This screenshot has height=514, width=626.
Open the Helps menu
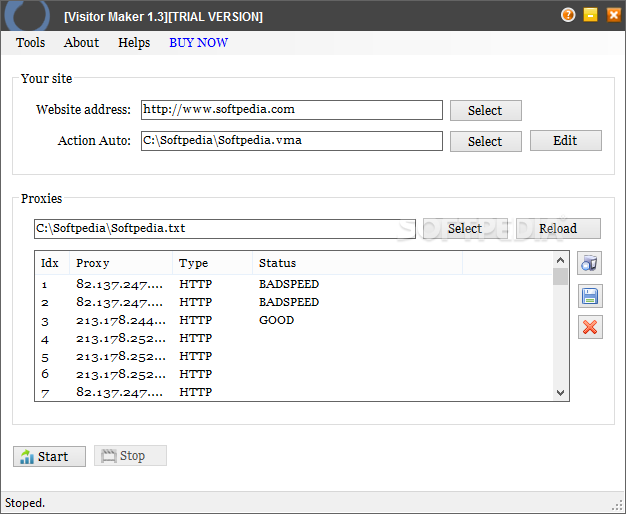[134, 42]
